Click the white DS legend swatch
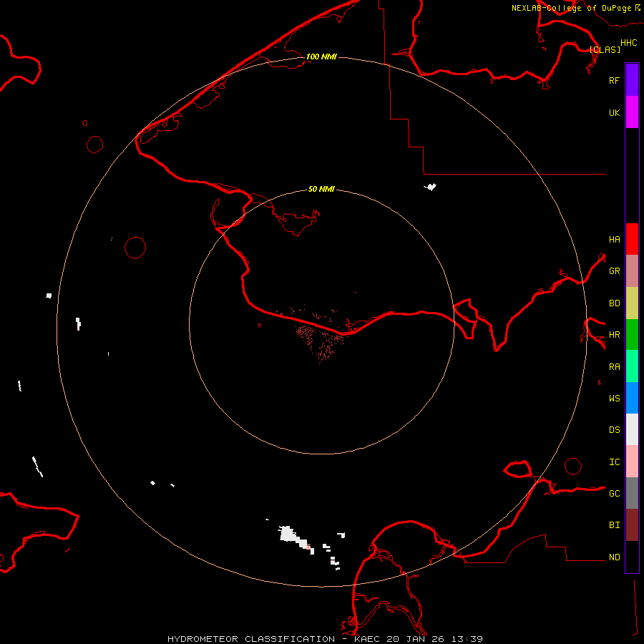The height and width of the screenshot is (644, 644). [632, 429]
